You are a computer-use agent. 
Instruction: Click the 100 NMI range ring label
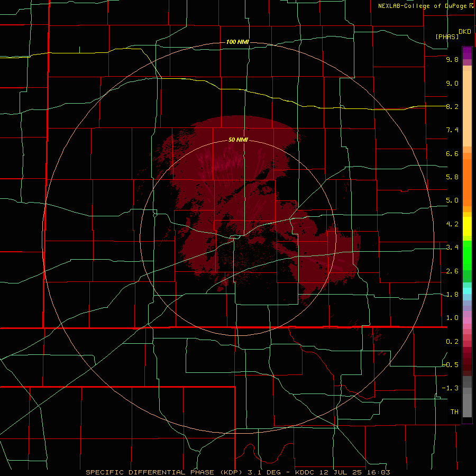(x=237, y=42)
